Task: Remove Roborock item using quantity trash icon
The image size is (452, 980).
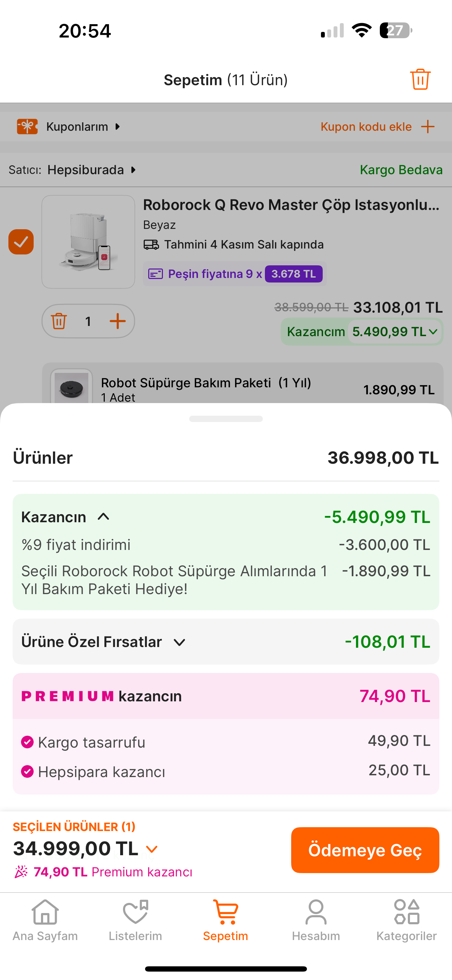Action: (59, 321)
